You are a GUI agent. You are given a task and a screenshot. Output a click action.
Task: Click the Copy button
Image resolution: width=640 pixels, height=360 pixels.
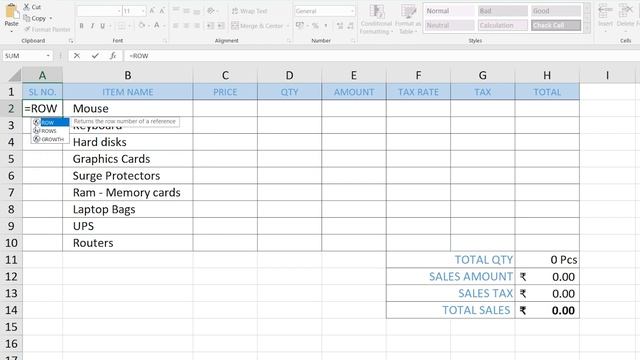click(x=35, y=18)
